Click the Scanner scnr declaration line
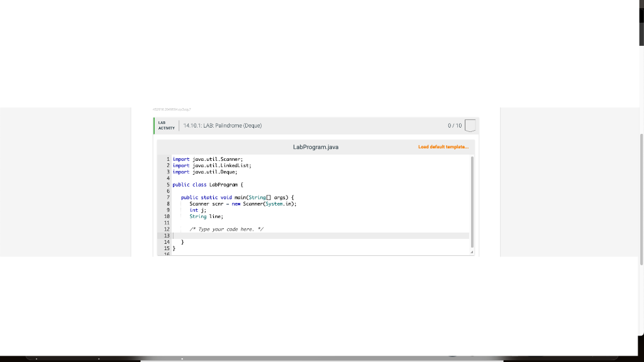The height and width of the screenshot is (362, 644). [242, 204]
